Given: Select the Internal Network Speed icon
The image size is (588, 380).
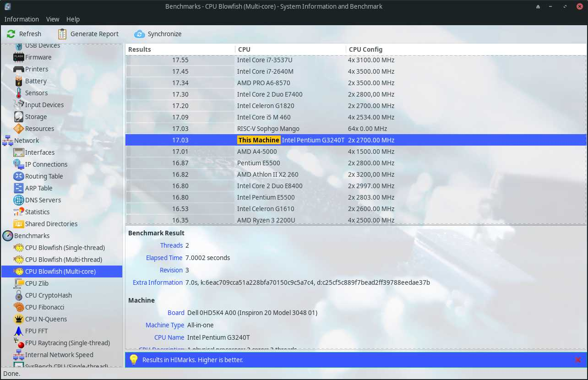Looking at the screenshot, I should point(19,355).
